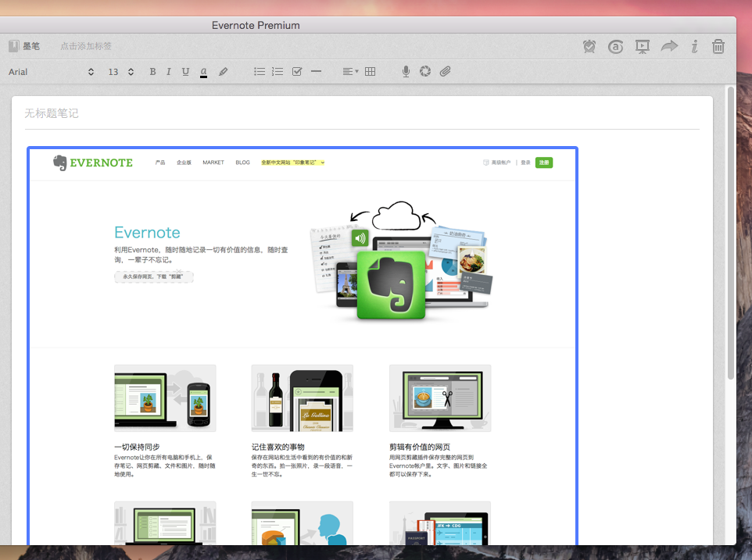Screen dimensions: 752x560
Task: Pick the text color swatch
Action: coord(204,72)
